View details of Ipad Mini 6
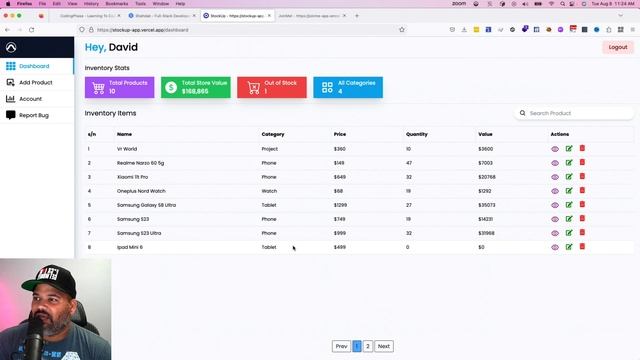Image resolution: width=640 pixels, height=360 pixels. click(555, 247)
